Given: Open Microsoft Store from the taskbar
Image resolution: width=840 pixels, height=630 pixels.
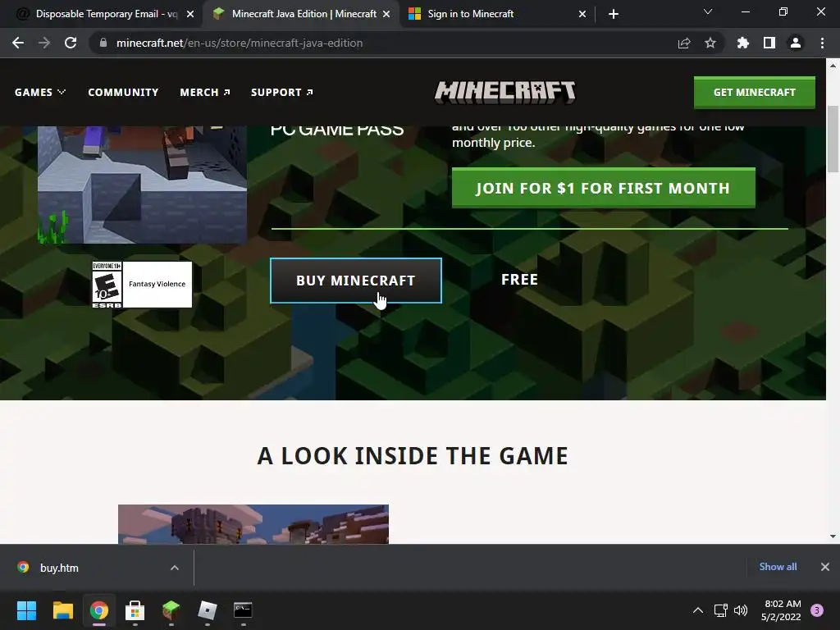Looking at the screenshot, I should point(135,610).
